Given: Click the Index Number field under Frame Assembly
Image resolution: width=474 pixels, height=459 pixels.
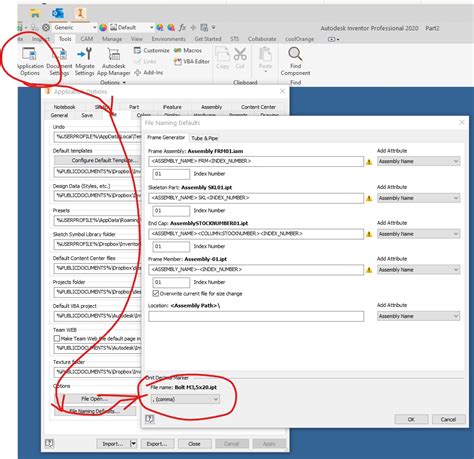Looking at the screenshot, I should pyautogui.click(x=171, y=174).
